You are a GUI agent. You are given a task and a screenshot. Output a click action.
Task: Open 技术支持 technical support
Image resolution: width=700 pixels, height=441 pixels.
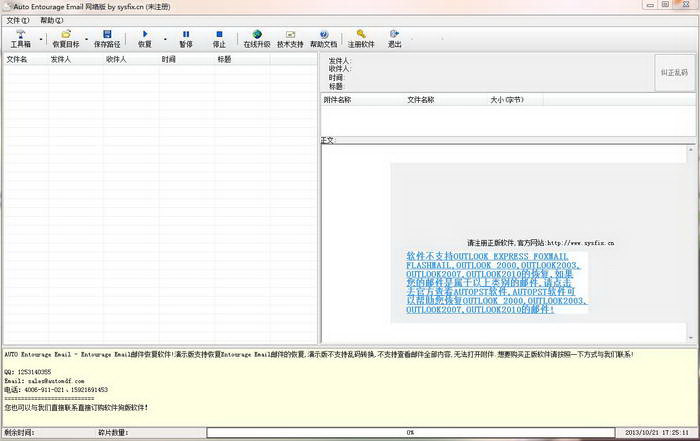click(290, 39)
